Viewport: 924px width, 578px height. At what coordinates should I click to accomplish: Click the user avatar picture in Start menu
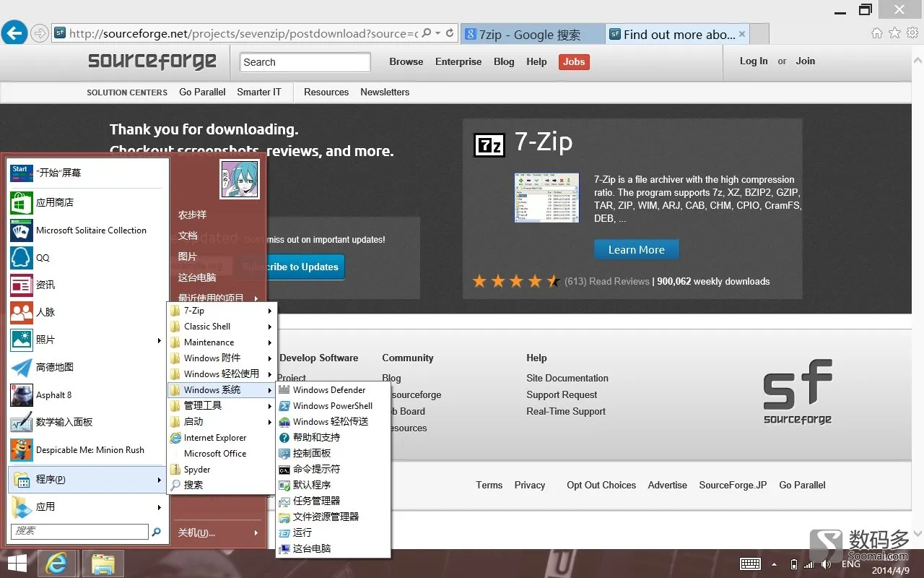pyautogui.click(x=240, y=179)
